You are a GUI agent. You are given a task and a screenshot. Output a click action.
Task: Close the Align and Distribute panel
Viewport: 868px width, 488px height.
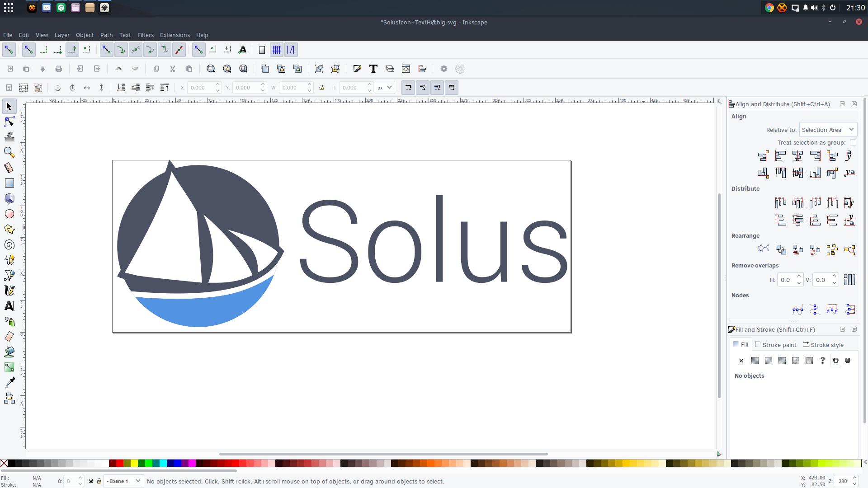tap(854, 104)
